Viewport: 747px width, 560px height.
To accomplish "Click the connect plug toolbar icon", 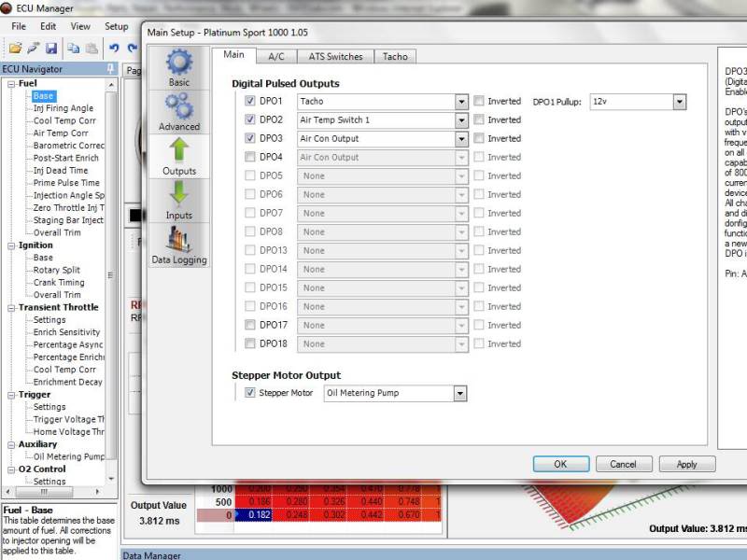I will pyautogui.click(x=34, y=49).
